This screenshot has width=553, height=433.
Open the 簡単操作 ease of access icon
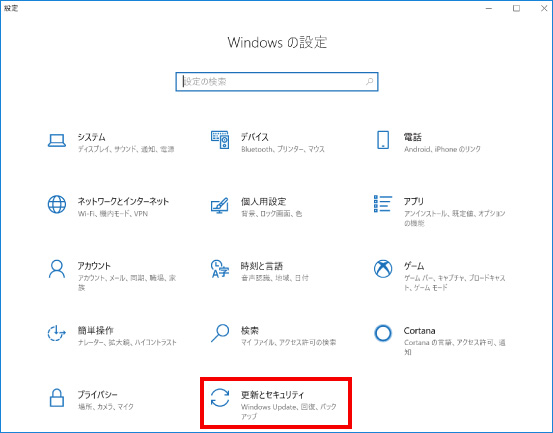pyautogui.click(x=56, y=333)
